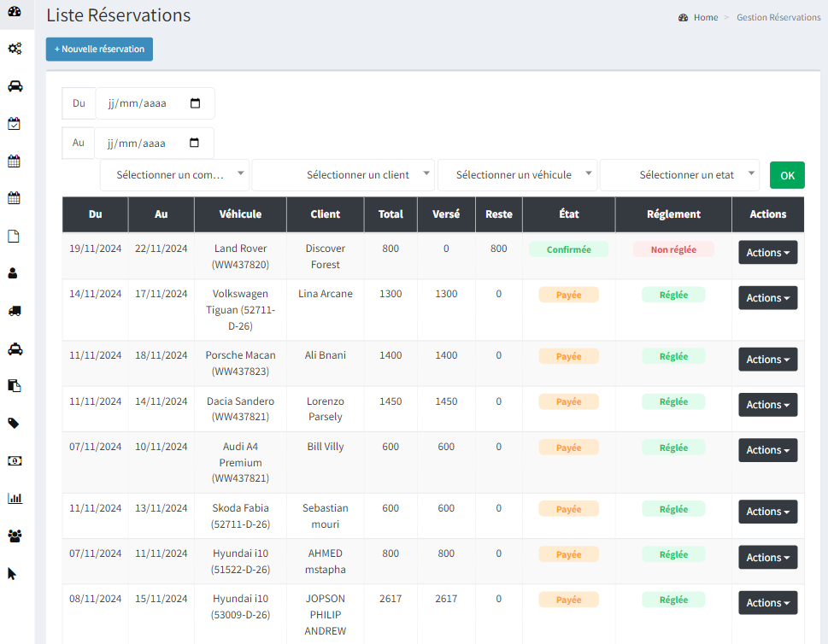Open the date picker on the 'Du' field
This screenshot has width=828, height=644.
[195, 103]
